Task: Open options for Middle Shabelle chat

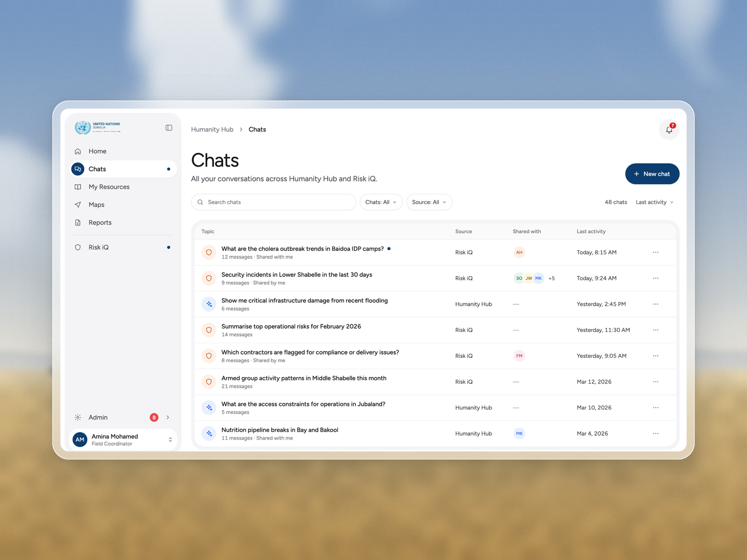Action: [655, 382]
